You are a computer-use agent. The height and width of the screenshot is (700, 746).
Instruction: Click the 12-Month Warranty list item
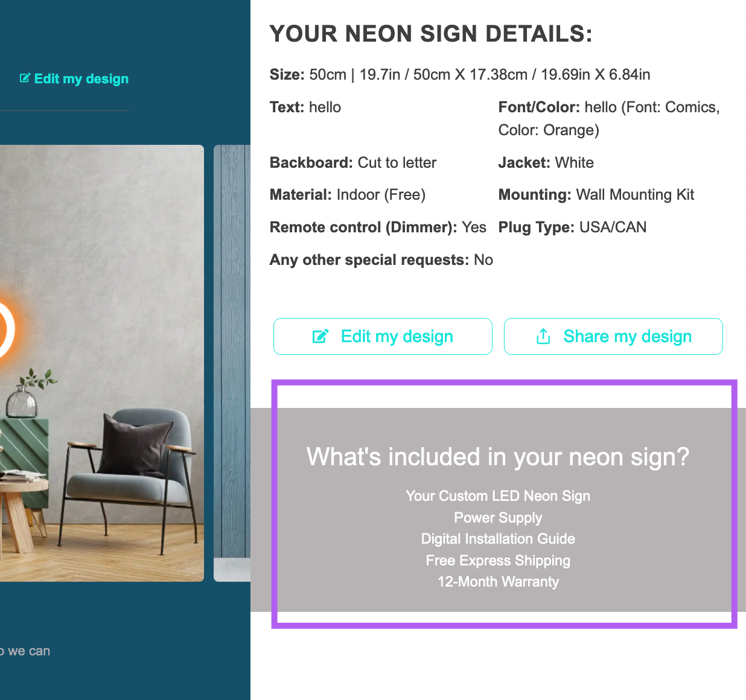[x=497, y=582]
